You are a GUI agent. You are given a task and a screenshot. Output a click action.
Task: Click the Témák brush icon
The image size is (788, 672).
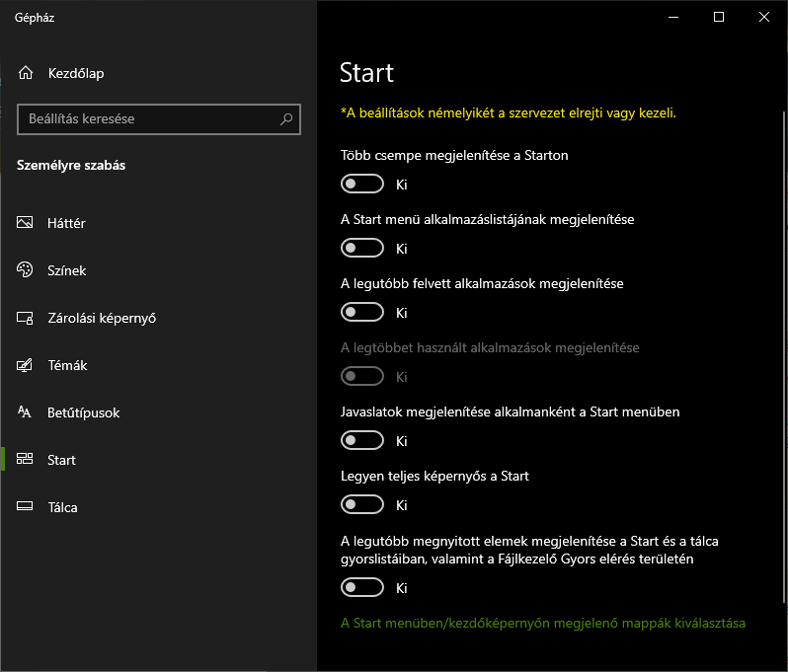(26, 365)
